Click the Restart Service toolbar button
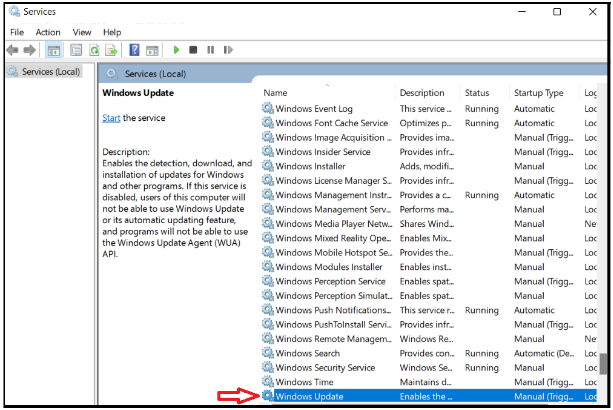Viewport: 613px width, 410px height. 228,50
